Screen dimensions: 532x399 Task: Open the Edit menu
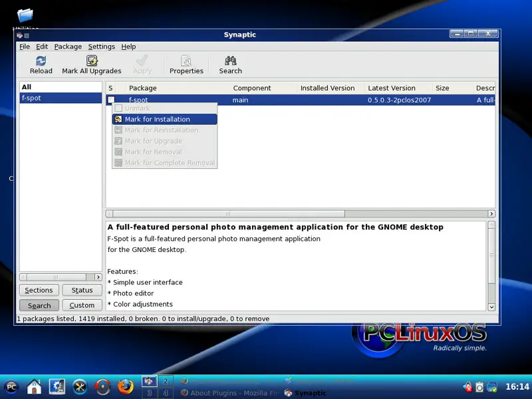coord(42,47)
